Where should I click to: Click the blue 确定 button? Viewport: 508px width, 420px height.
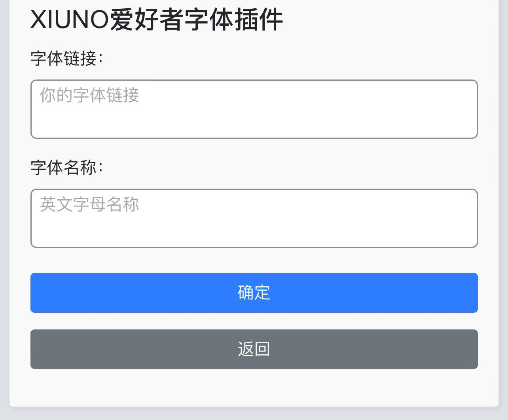[254, 293]
